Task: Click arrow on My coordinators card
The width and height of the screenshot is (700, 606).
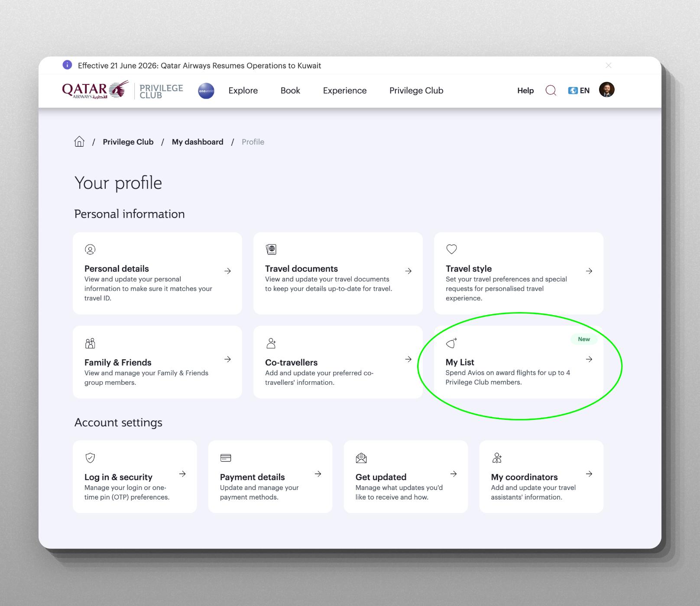Action: 589,474
